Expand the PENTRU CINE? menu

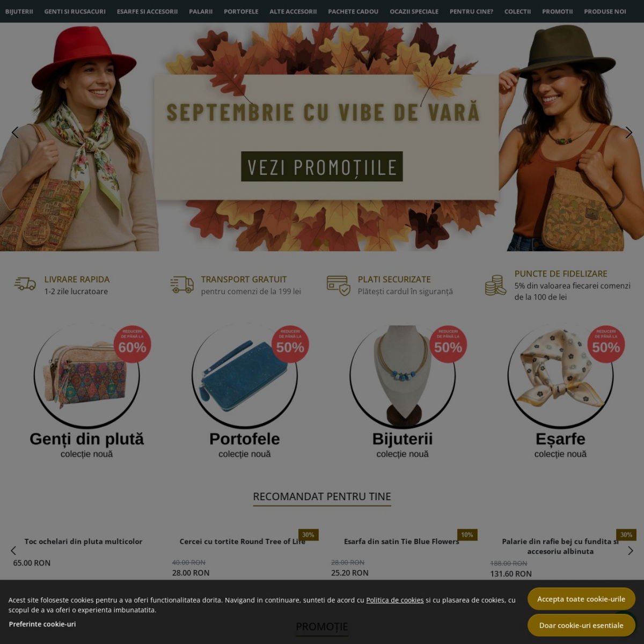coord(471,11)
